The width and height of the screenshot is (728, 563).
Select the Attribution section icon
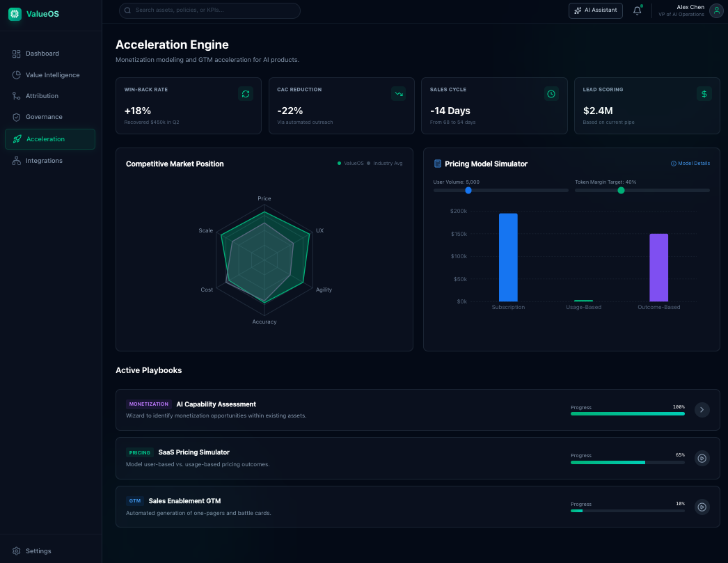17,95
